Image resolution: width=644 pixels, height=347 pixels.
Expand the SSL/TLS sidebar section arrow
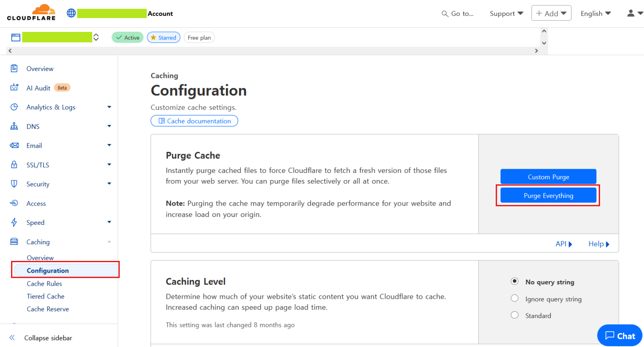(109, 164)
